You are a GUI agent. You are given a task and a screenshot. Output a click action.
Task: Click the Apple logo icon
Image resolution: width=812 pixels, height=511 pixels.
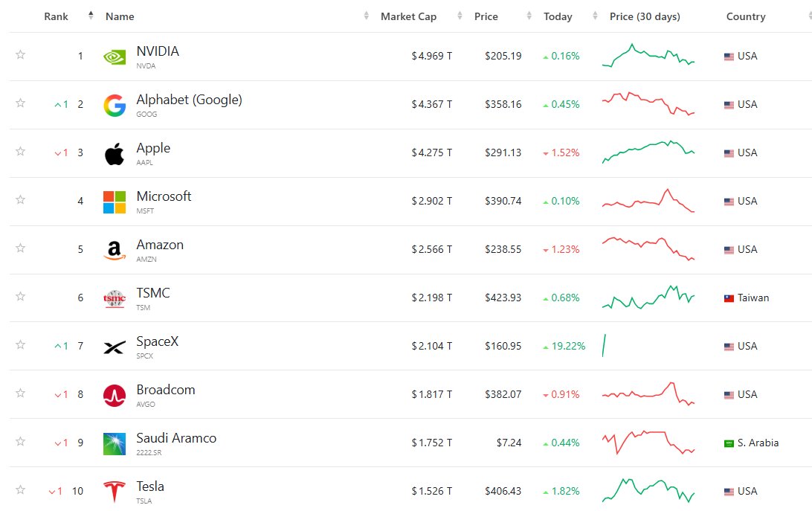[x=115, y=153]
